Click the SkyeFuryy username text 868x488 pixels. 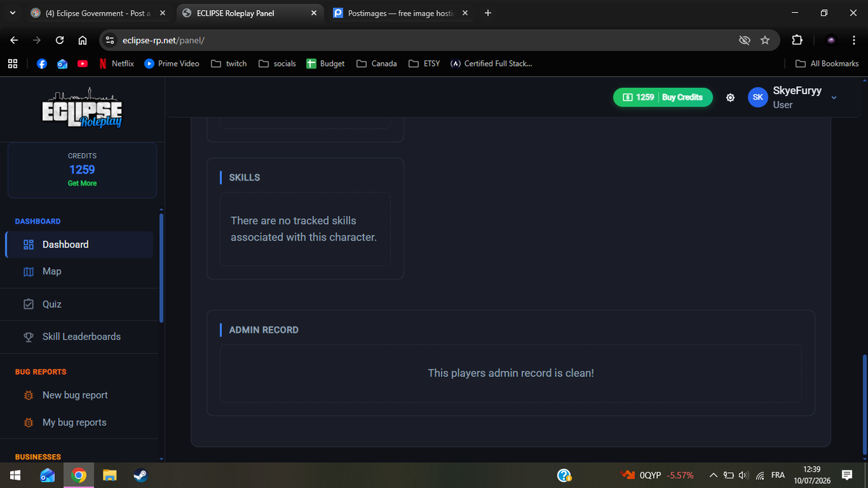[x=797, y=91]
